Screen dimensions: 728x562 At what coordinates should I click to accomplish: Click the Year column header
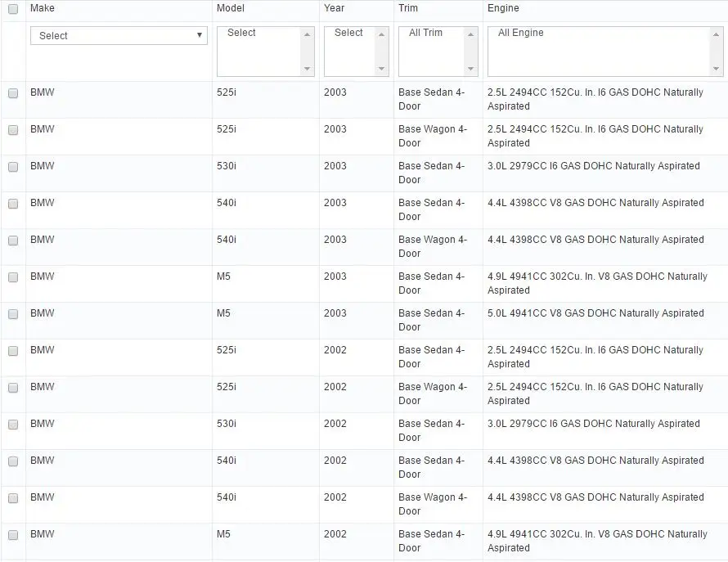(x=335, y=8)
